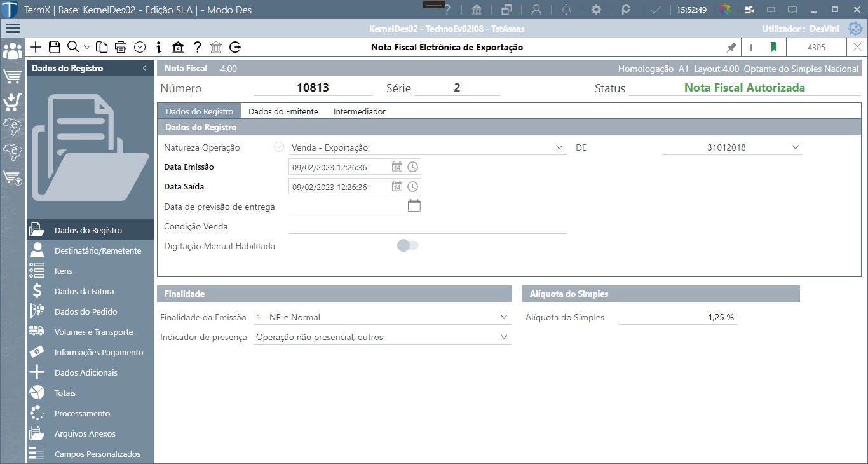Viewport: 868px width, 464px height.
Task: Open Informações Pagamento section
Action: click(90, 352)
